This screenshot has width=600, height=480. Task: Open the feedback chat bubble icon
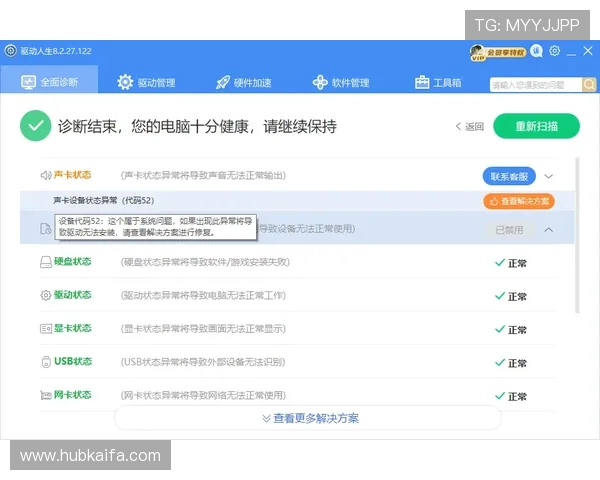point(536,51)
